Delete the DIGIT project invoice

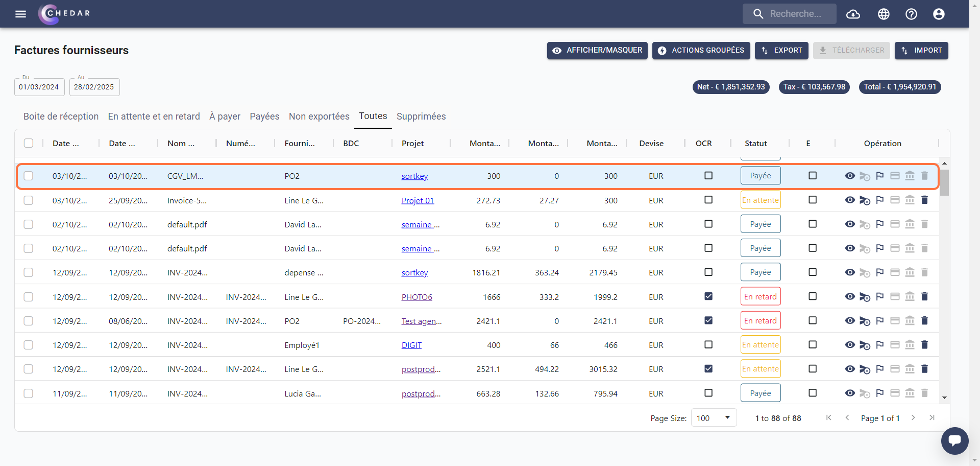click(924, 344)
